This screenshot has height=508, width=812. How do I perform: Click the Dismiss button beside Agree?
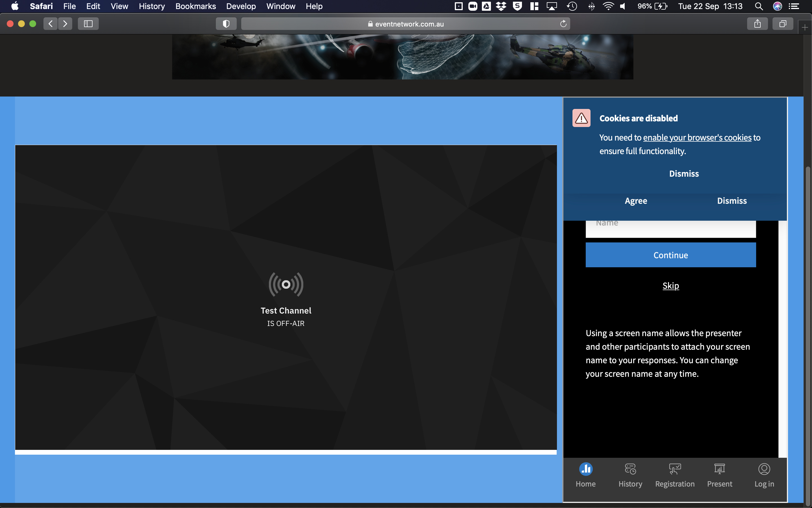[x=732, y=201]
